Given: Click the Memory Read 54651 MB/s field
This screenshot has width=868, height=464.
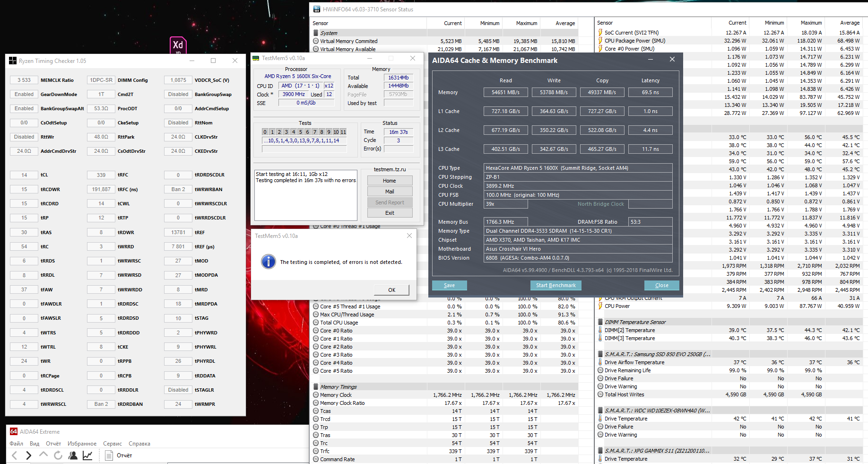Looking at the screenshot, I should pos(505,92).
